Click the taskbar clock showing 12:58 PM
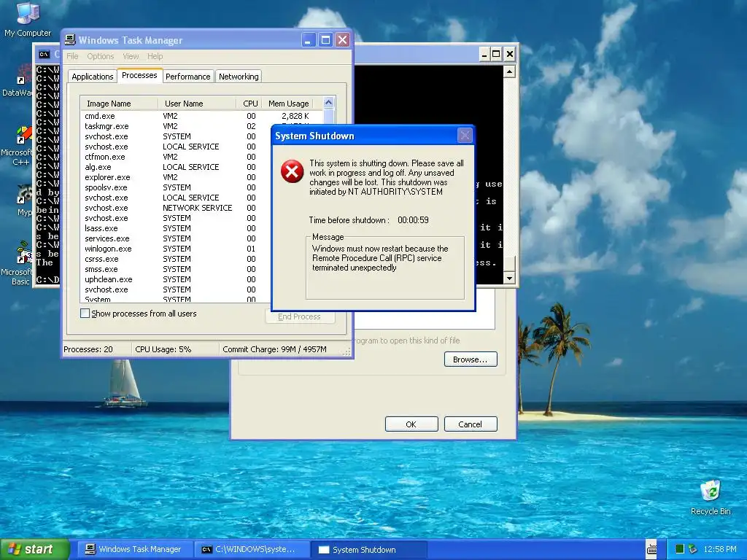This screenshot has width=747, height=560. coord(720,549)
